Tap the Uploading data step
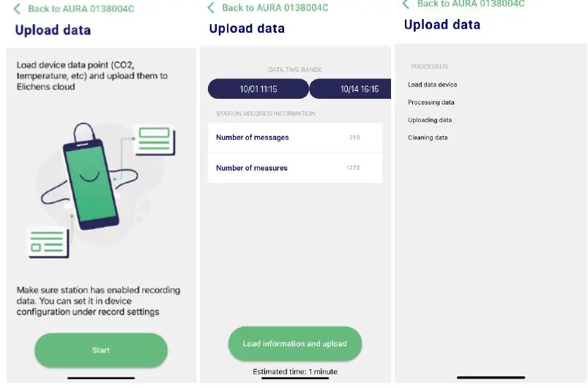Viewport: 588px width, 388px height. click(430, 120)
